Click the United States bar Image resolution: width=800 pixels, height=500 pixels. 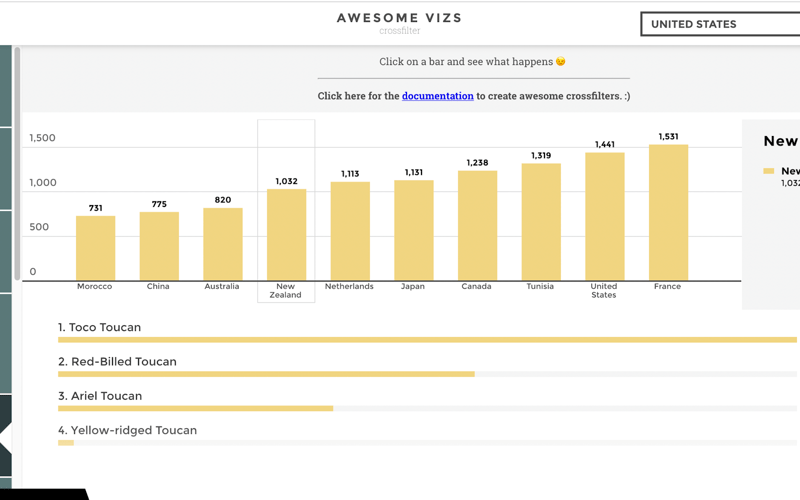(x=604, y=216)
